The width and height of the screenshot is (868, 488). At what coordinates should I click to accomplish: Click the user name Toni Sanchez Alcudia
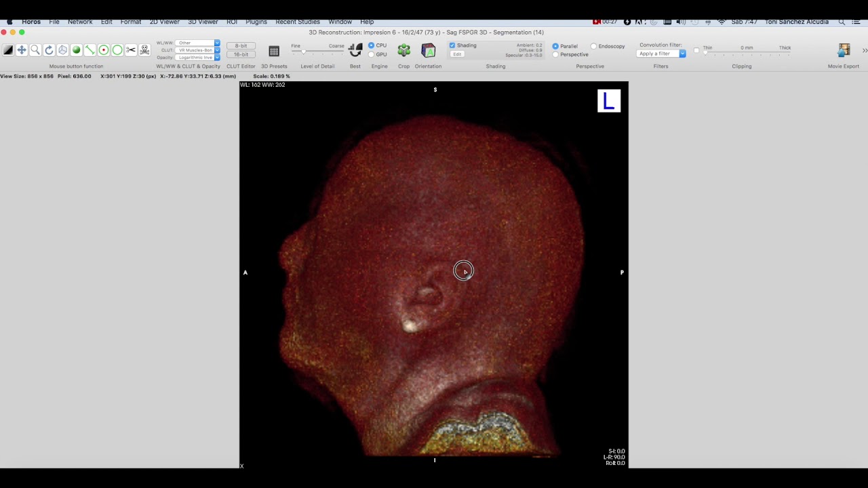pos(797,22)
